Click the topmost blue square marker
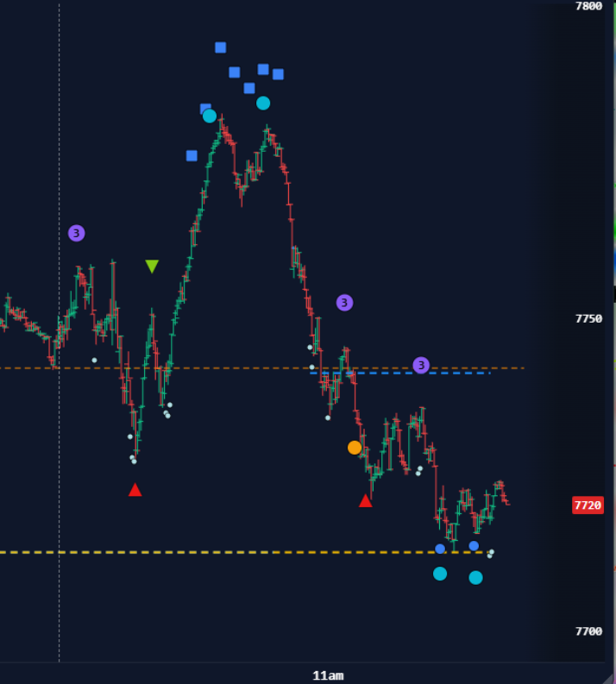Viewport: 616px width, 684px height. pos(221,47)
